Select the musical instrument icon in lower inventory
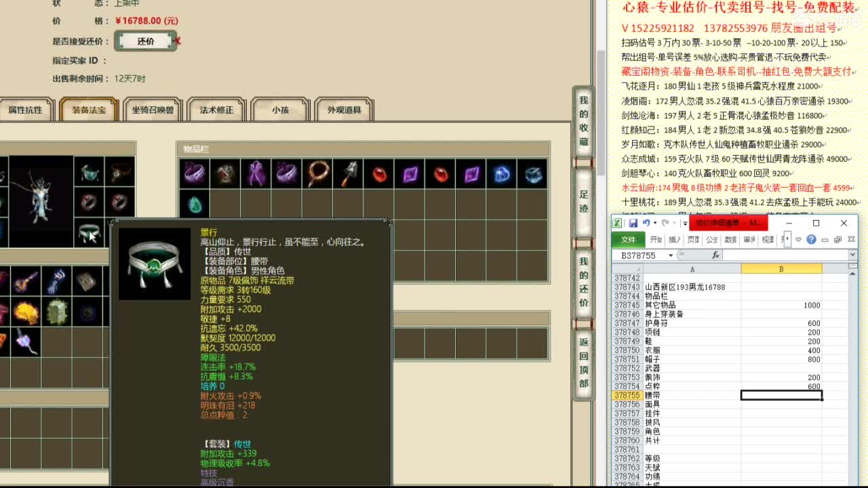The width and height of the screenshot is (868, 488). 26,281
